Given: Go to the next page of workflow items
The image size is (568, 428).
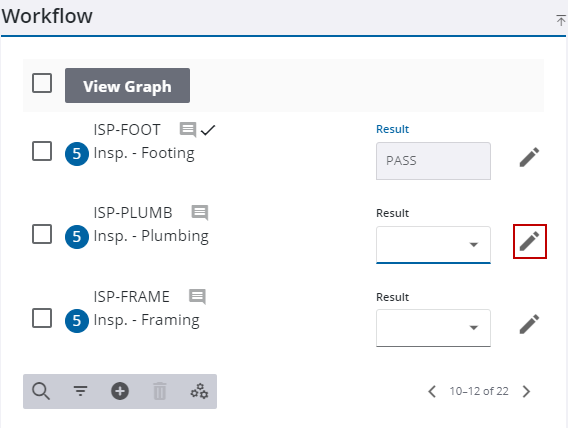Looking at the screenshot, I should point(526,391).
